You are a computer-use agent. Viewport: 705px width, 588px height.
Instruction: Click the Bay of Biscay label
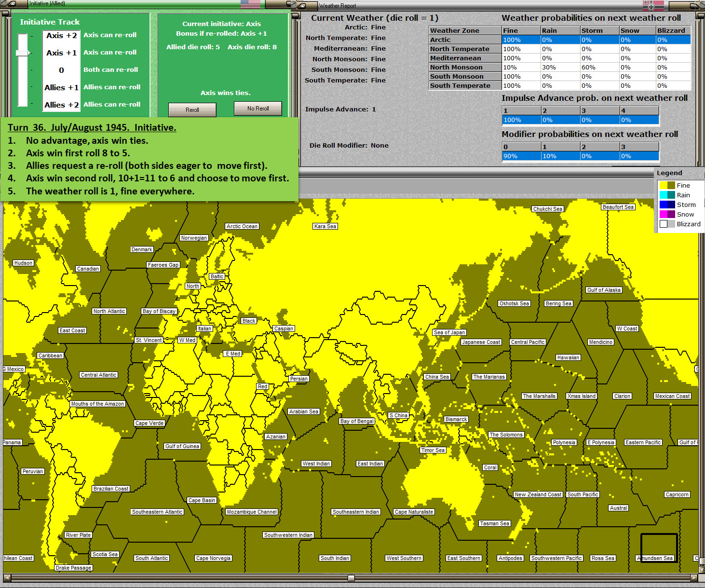(159, 311)
